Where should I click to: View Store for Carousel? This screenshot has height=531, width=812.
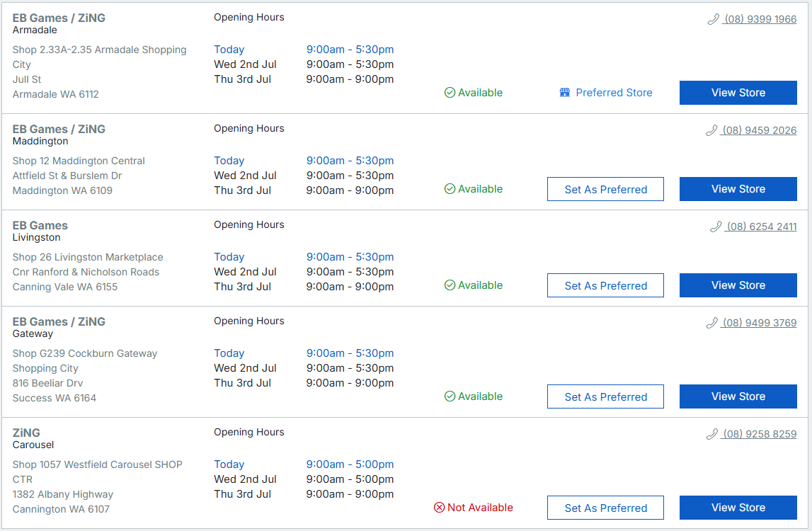pyautogui.click(x=738, y=508)
